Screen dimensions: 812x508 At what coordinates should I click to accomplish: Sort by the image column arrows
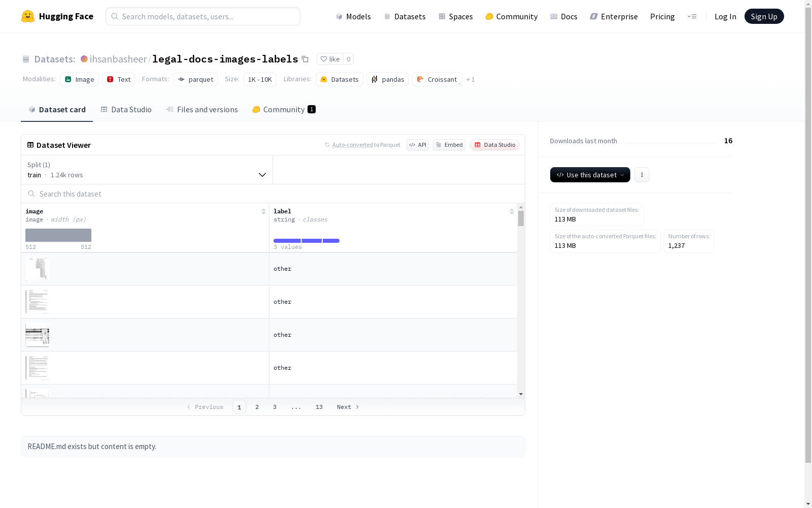click(263, 211)
